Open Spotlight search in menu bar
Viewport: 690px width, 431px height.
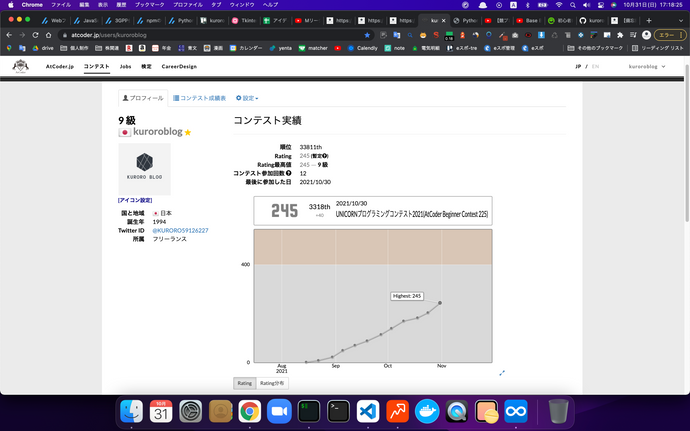pyautogui.click(x=573, y=5)
